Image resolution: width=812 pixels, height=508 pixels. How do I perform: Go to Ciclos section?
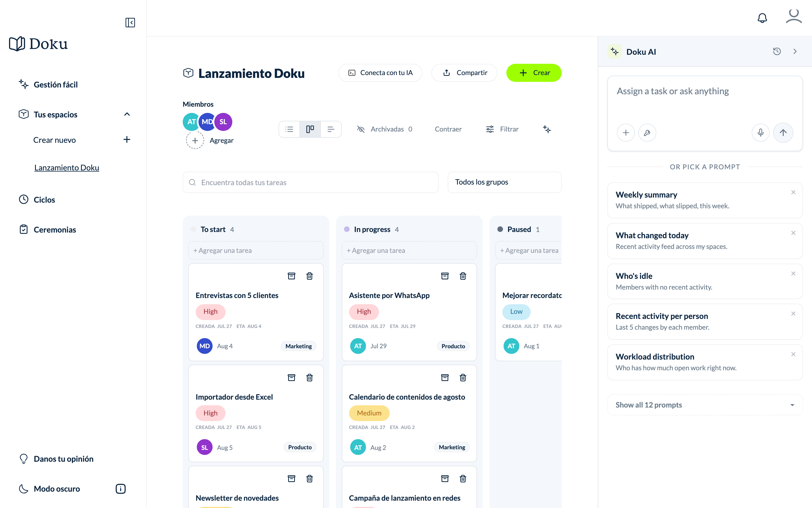click(x=37, y=200)
